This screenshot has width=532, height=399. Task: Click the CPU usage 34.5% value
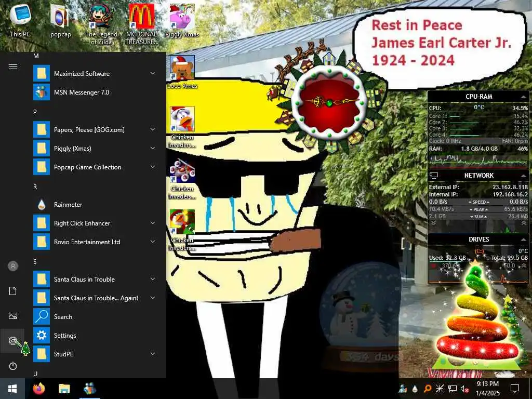pos(520,108)
